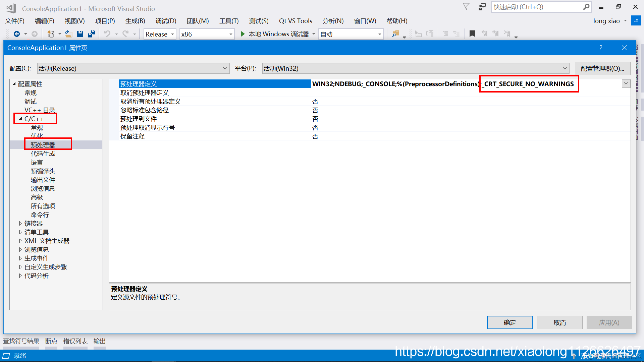Expand the 清单工具 tree node
644x362 pixels.
20,232
